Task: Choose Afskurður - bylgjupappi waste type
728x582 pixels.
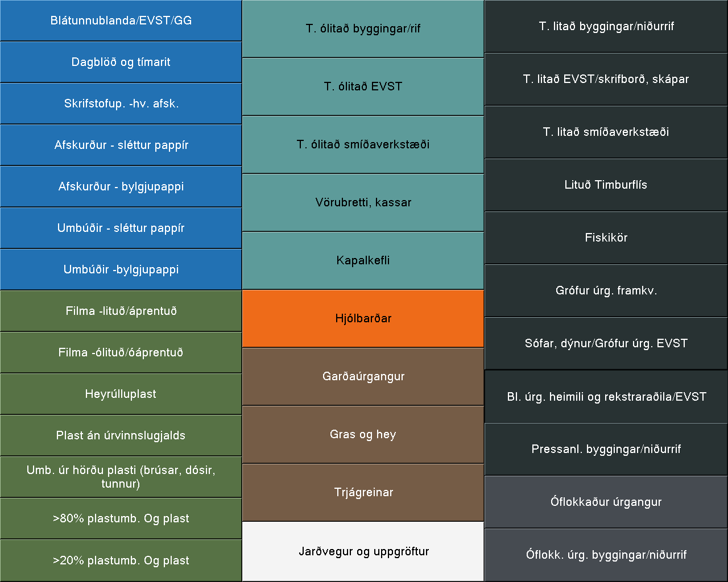Action: coord(121,186)
